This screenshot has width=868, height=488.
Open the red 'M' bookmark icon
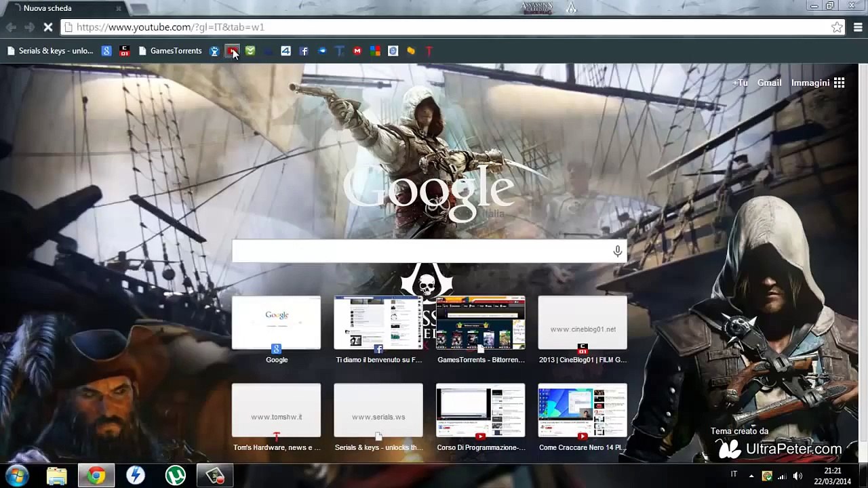point(357,51)
